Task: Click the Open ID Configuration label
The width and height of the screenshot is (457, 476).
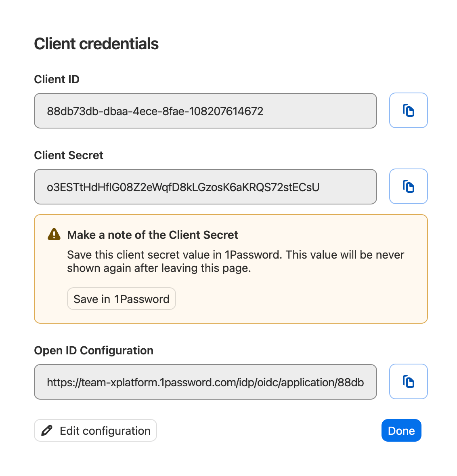Action: pos(94,350)
